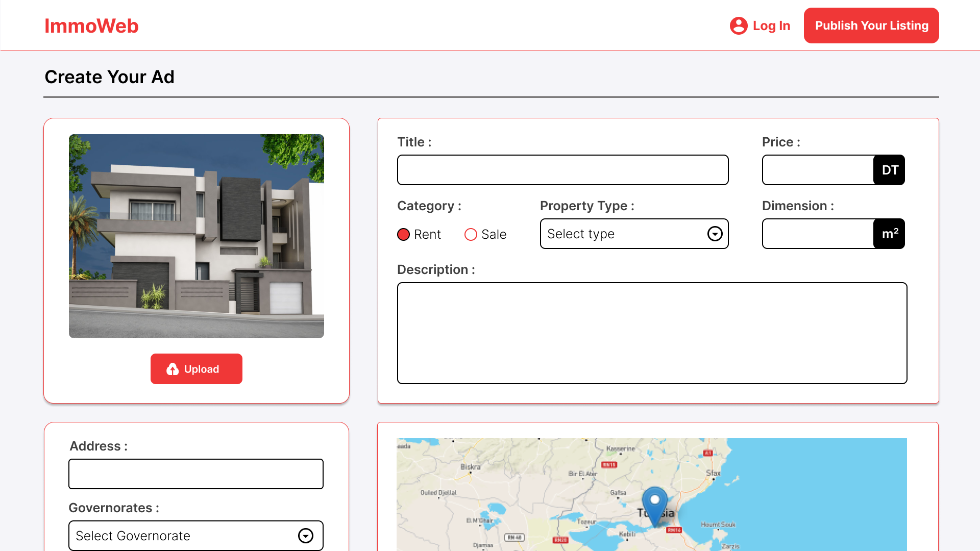Click the house photo thumbnail
Viewport: 980px width, 551px height.
(x=197, y=236)
